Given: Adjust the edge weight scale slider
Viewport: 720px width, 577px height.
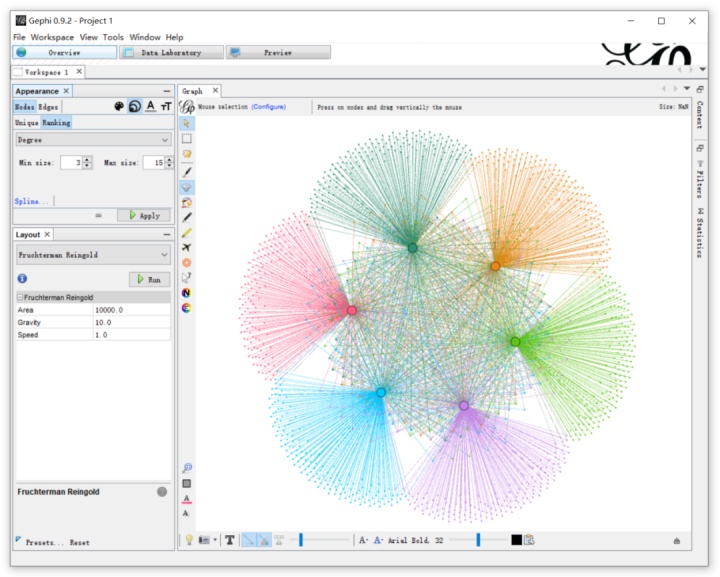Looking at the screenshot, I should click(x=321, y=540).
